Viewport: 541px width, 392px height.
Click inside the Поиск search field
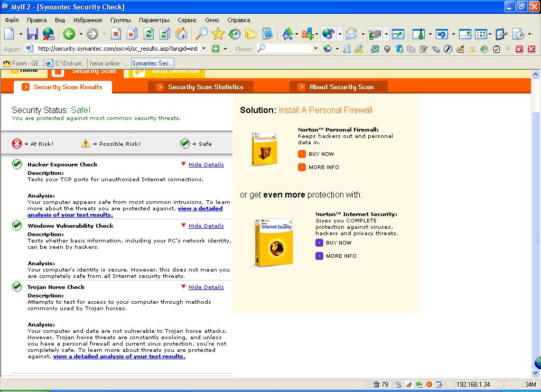pyautogui.click(x=288, y=49)
